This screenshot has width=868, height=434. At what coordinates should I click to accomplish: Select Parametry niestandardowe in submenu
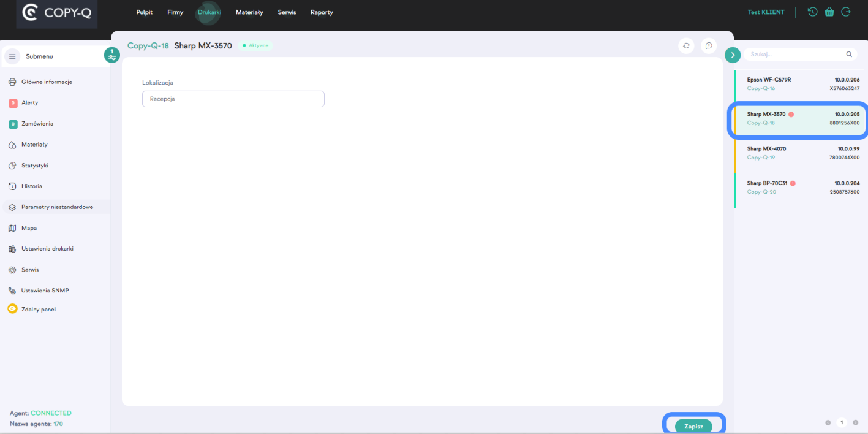tap(57, 207)
